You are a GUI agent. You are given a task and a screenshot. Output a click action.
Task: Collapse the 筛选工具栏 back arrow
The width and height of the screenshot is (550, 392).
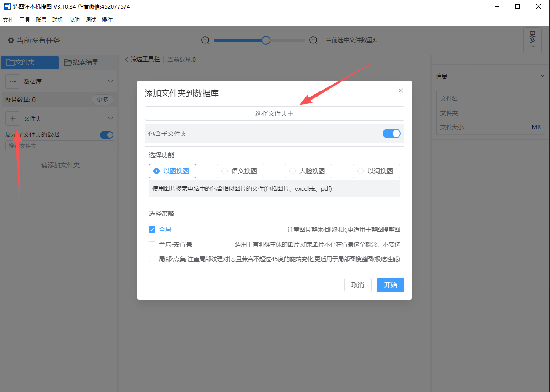tap(127, 59)
